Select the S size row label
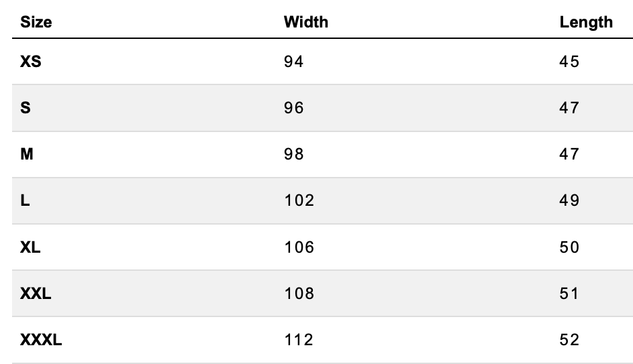Screen dimensions: 633x364 tap(26, 108)
